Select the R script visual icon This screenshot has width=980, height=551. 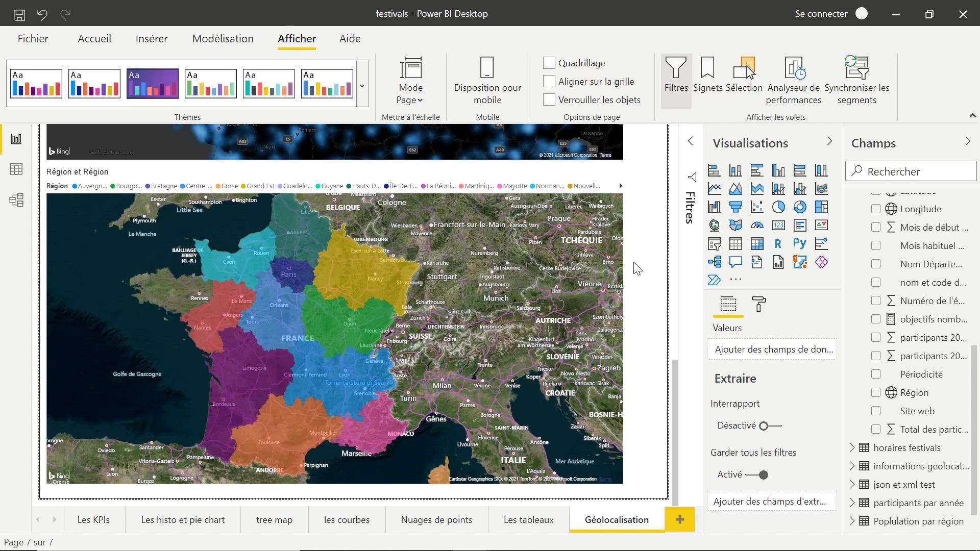[x=778, y=244]
